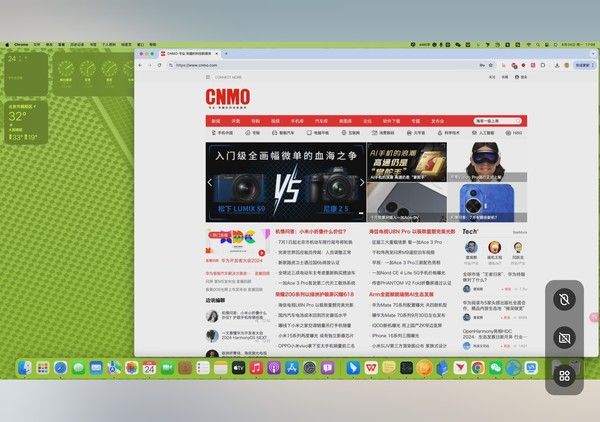Open article iPhone 16系列三围曝光
Image resolution: width=600 pixels, height=422 pixels.
pyautogui.click(x=395, y=336)
